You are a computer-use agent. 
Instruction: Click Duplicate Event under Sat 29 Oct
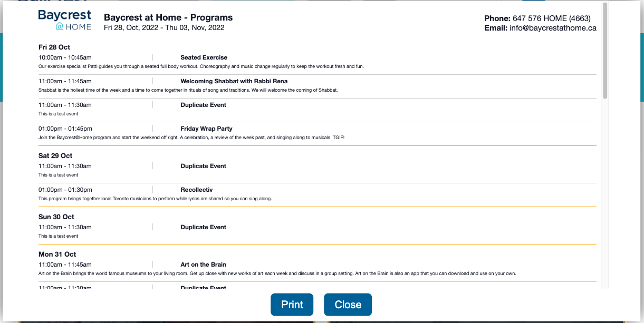(203, 166)
